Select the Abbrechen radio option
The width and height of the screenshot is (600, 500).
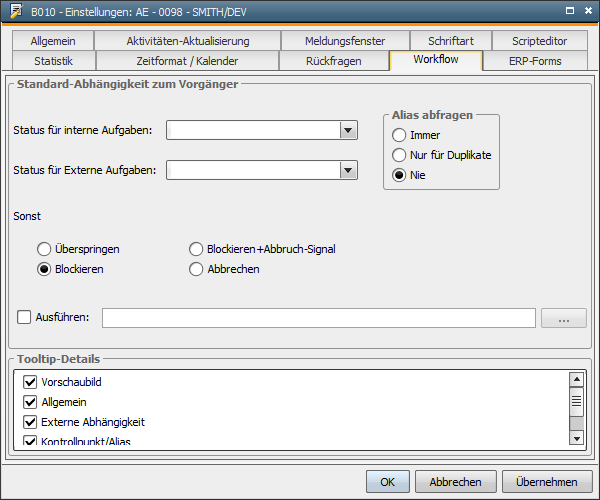coord(197,269)
